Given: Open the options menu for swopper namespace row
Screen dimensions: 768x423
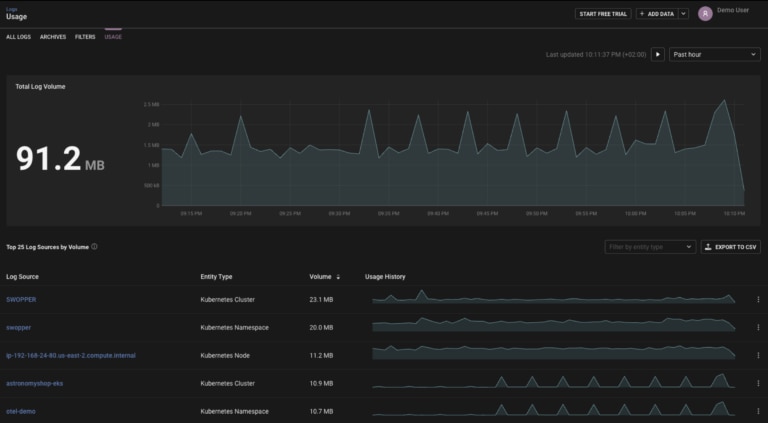Looking at the screenshot, I should (758, 328).
